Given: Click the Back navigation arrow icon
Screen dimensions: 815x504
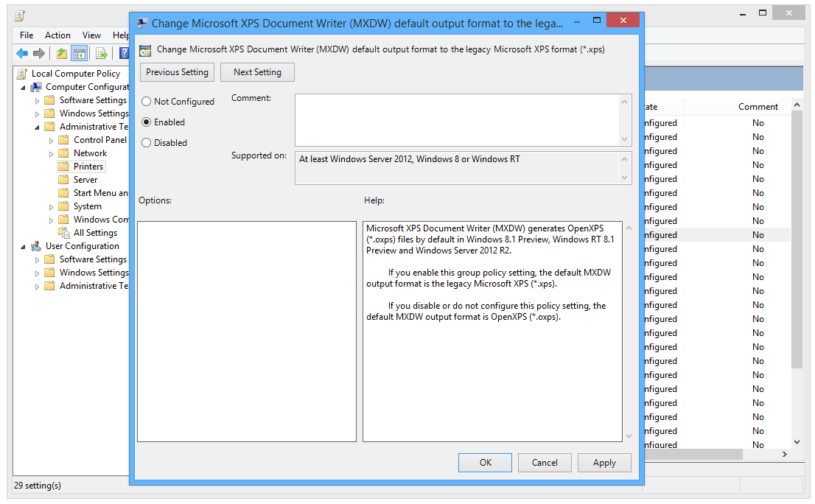Looking at the screenshot, I should [21, 52].
